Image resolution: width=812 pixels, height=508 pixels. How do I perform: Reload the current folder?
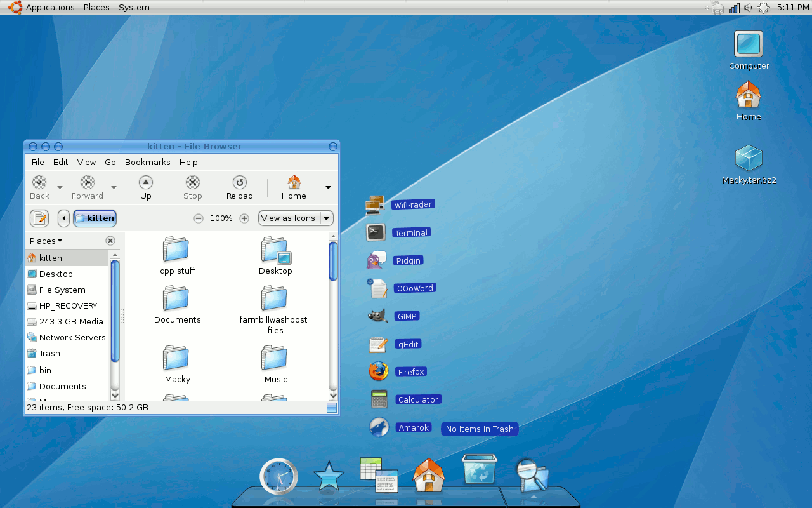(240, 188)
